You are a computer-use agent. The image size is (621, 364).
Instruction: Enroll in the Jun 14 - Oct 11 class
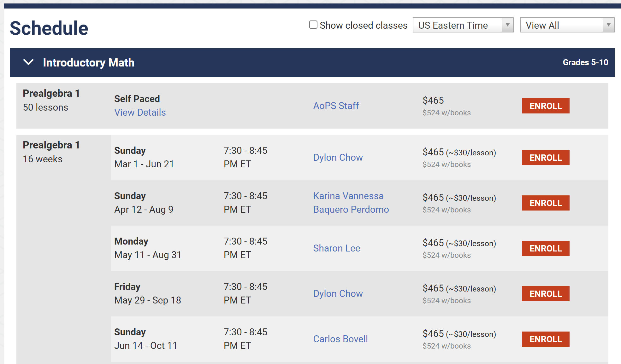(x=545, y=339)
